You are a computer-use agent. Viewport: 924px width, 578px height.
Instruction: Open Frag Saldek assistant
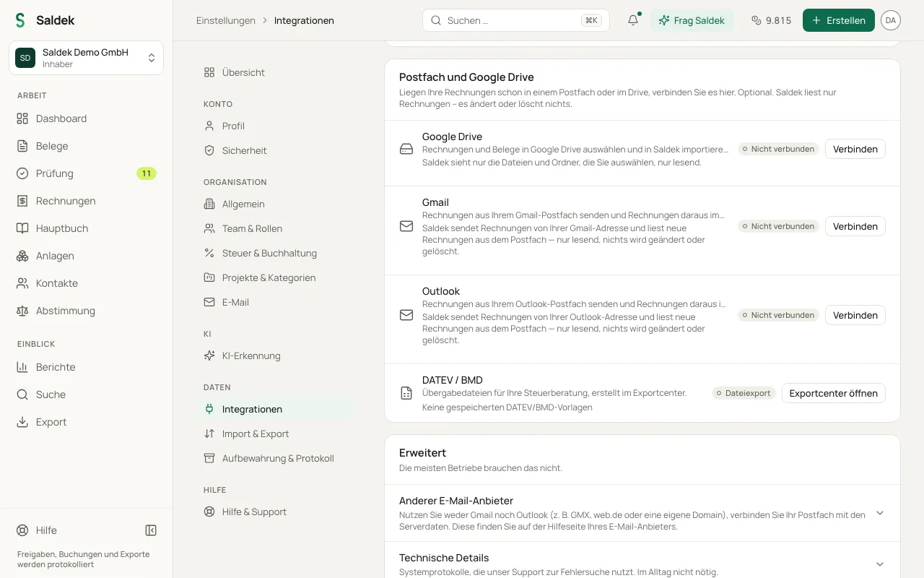pos(692,20)
